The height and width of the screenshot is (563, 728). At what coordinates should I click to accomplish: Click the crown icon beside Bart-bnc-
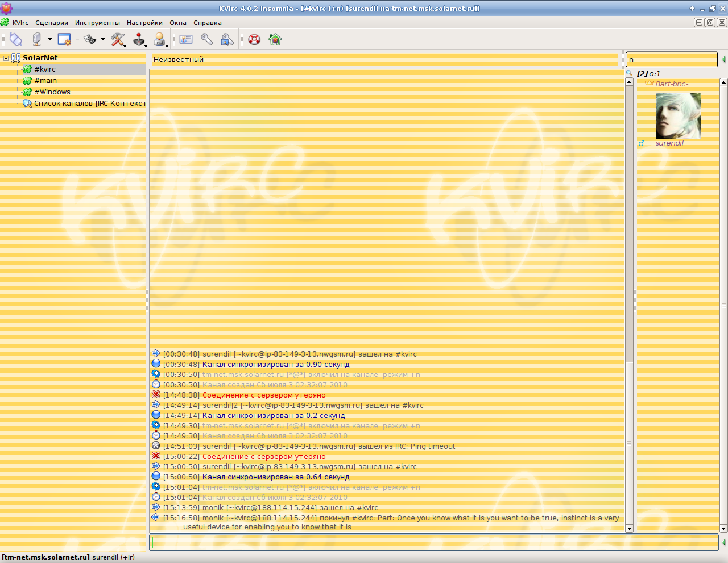649,83
